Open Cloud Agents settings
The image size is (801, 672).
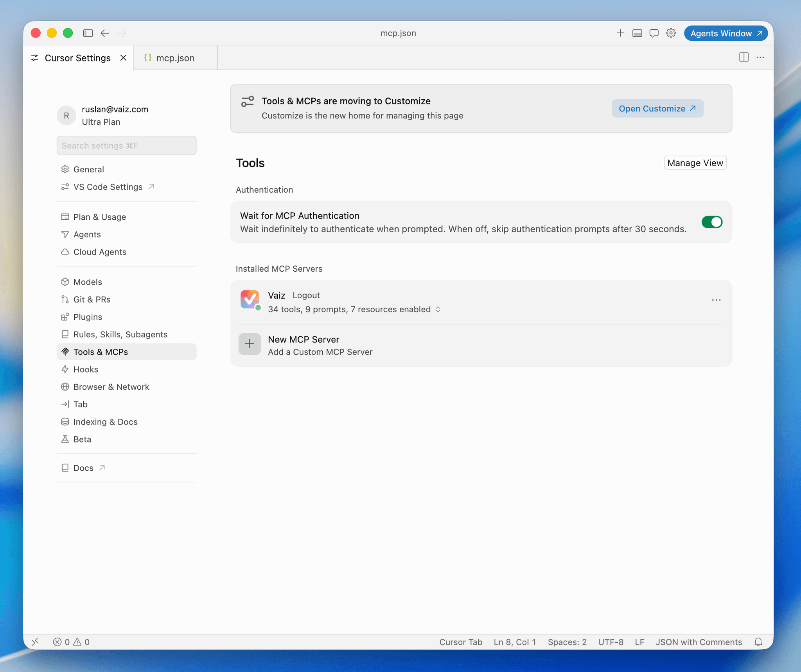[126, 252]
